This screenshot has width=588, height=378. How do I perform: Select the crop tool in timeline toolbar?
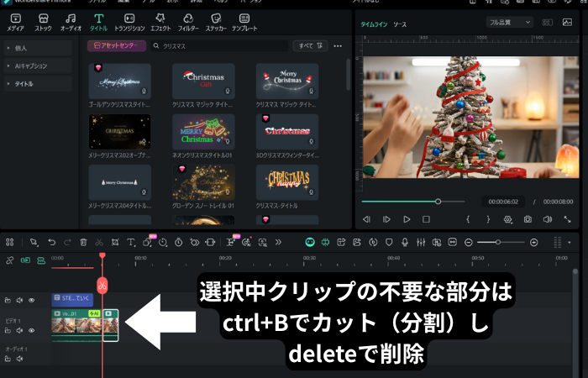coord(115,242)
